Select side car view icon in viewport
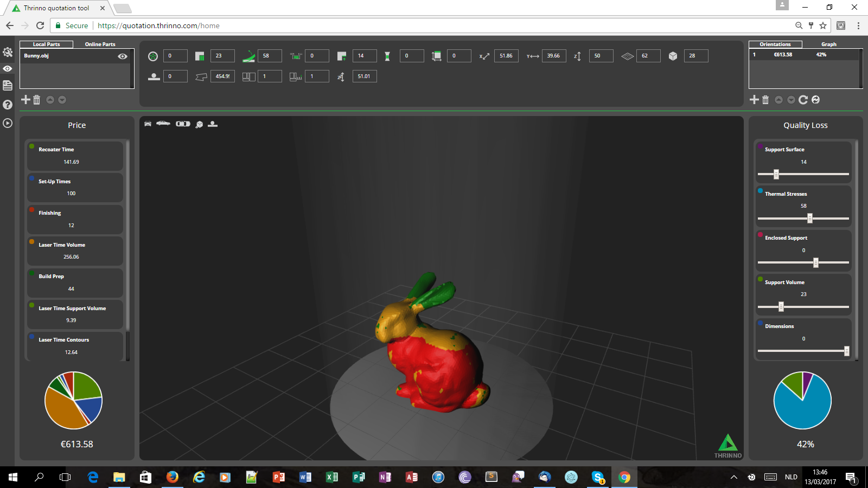 click(163, 124)
